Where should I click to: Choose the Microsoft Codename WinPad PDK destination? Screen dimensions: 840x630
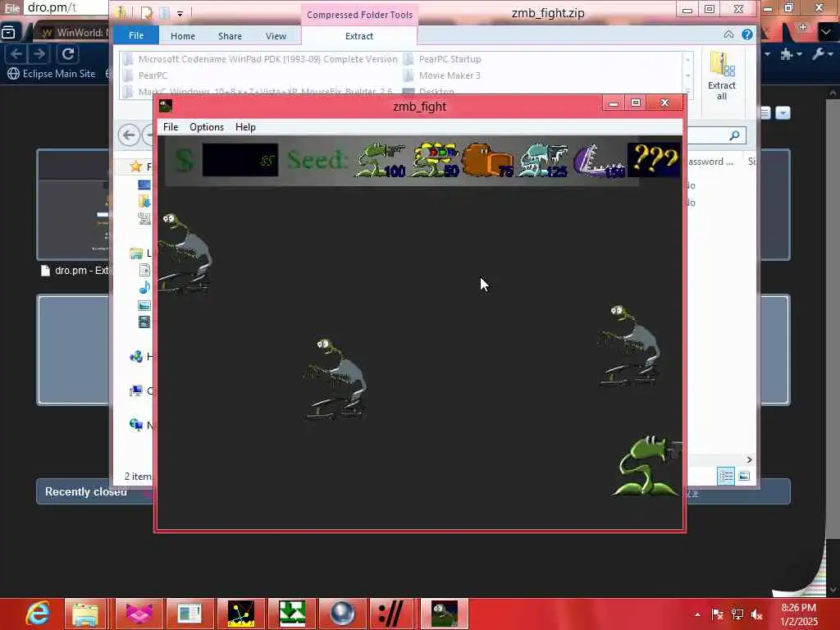[260, 59]
